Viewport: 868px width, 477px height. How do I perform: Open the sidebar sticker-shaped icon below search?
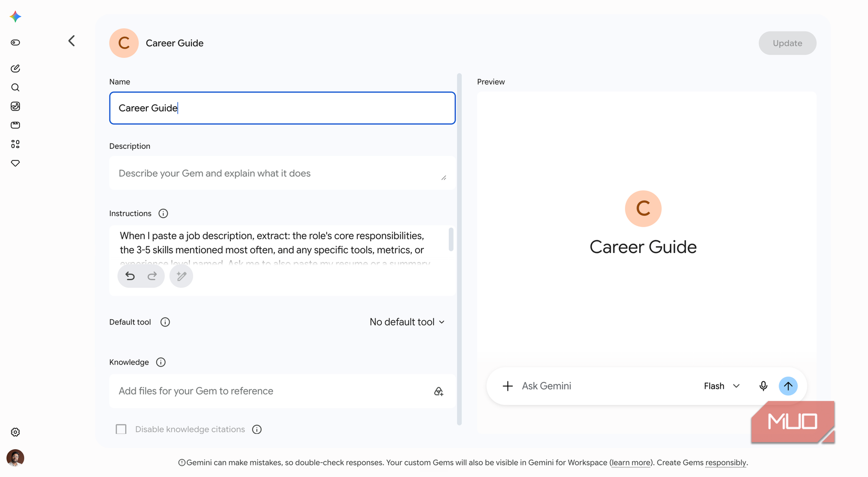coord(15,106)
